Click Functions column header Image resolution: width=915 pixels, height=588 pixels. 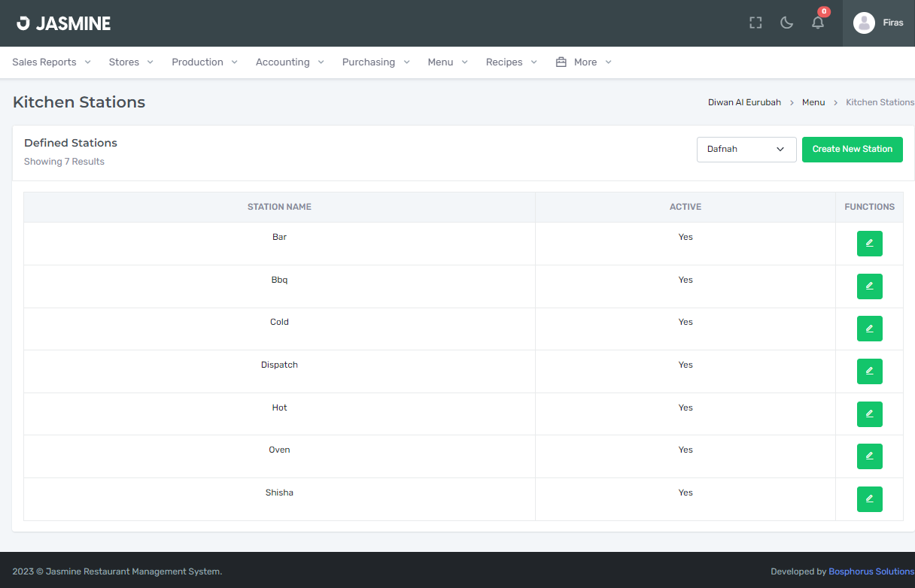click(870, 207)
